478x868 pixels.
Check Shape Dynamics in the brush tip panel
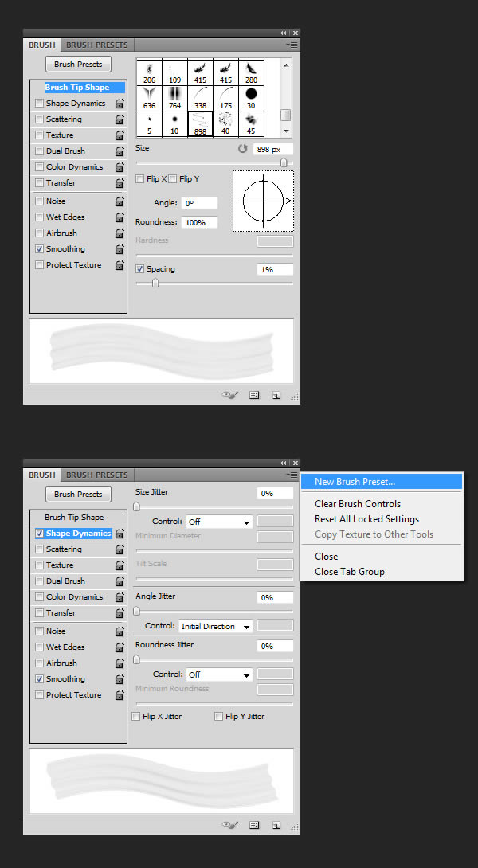pos(39,104)
